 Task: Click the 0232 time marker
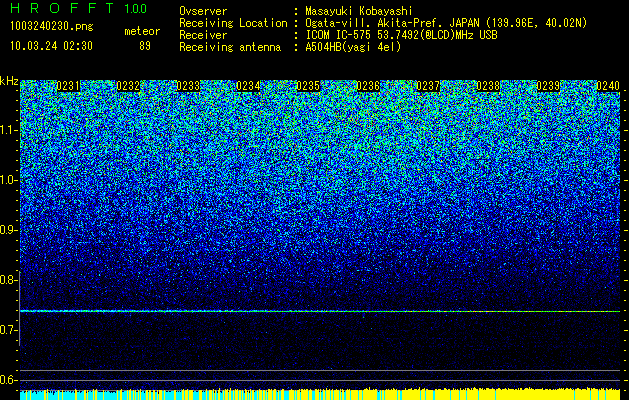[128, 86]
